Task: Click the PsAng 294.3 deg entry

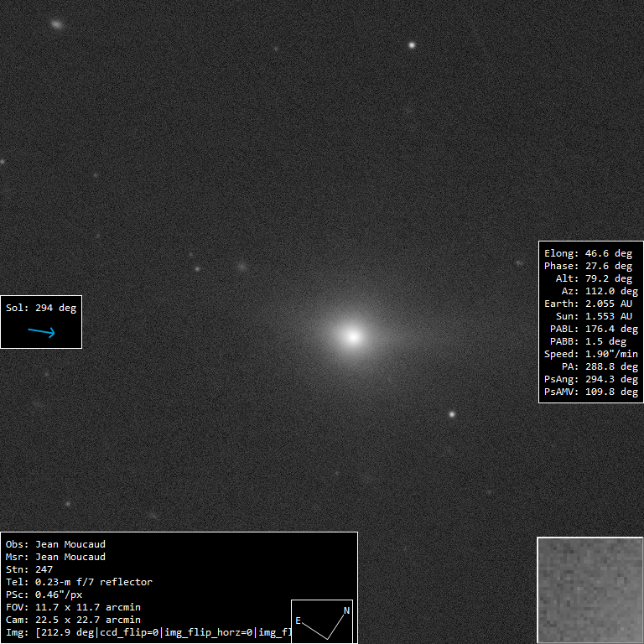Action: (x=590, y=379)
